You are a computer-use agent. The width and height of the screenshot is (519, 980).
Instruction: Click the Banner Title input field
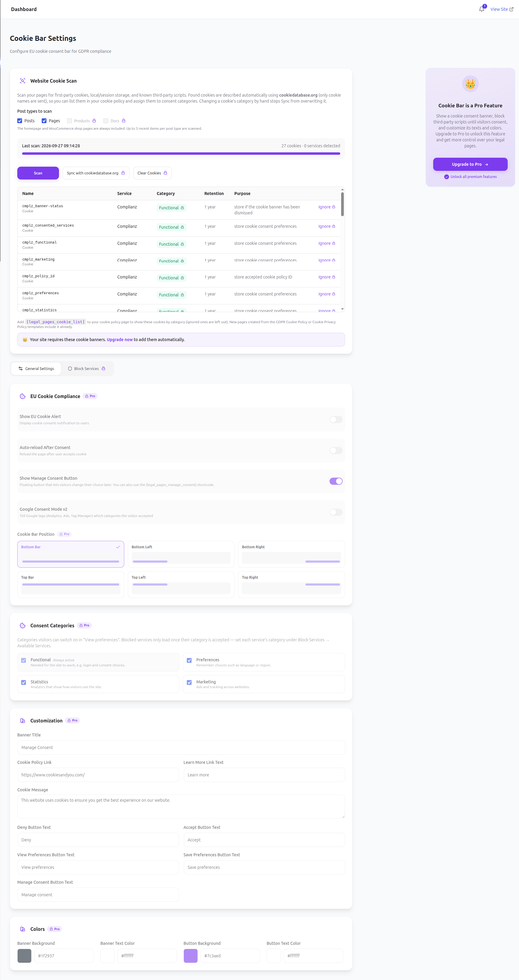(x=181, y=747)
